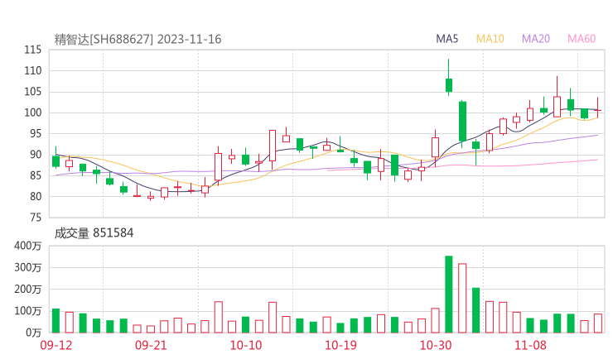Select the last candlestick on the right

598,108
